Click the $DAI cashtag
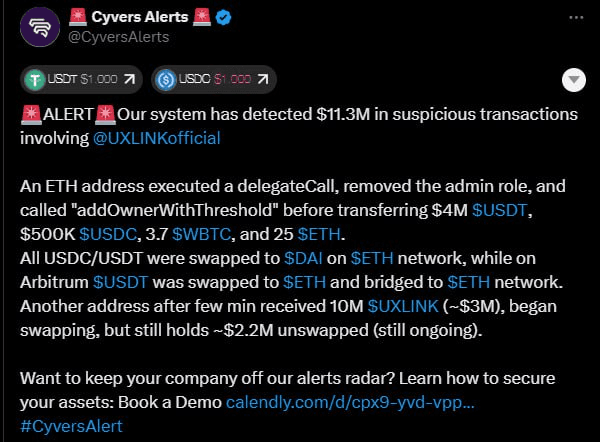 pyautogui.click(x=303, y=258)
